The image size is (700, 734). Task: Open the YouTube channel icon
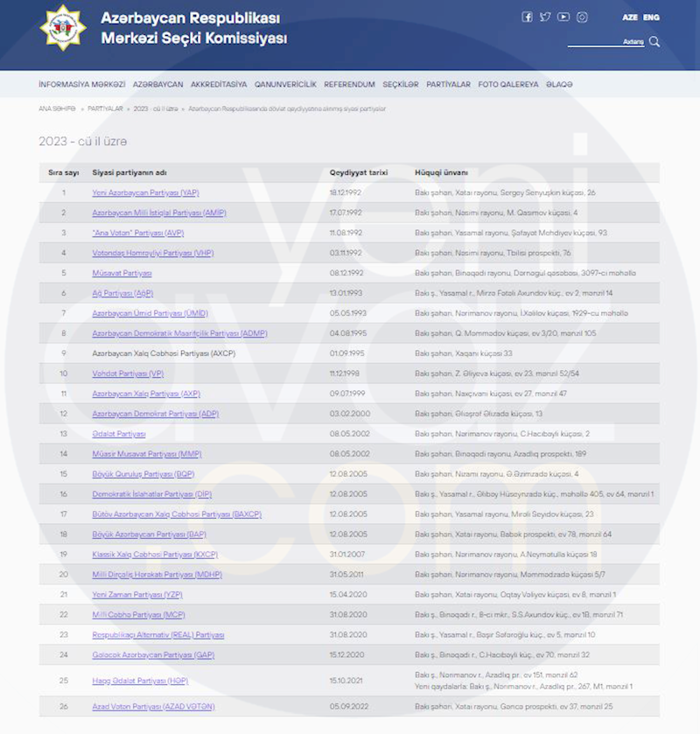[x=563, y=17]
